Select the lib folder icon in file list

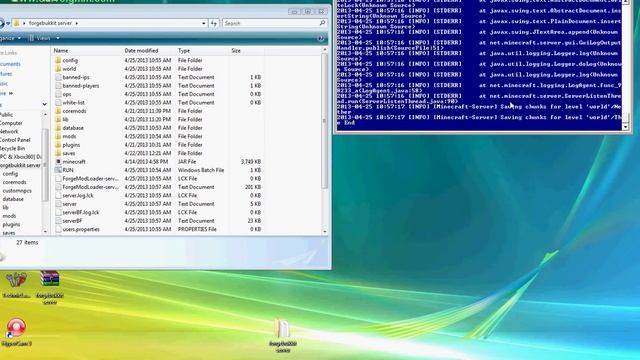click(58, 120)
